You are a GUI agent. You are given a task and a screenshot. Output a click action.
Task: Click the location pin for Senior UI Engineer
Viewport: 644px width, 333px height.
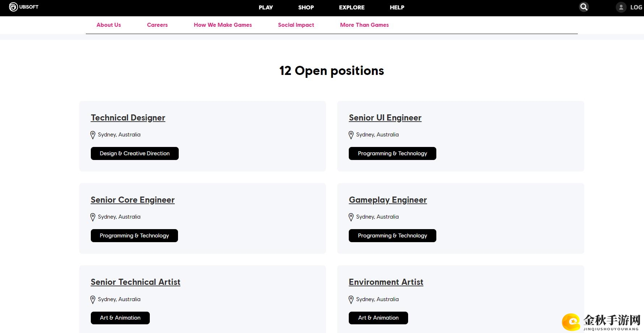point(351,135)
